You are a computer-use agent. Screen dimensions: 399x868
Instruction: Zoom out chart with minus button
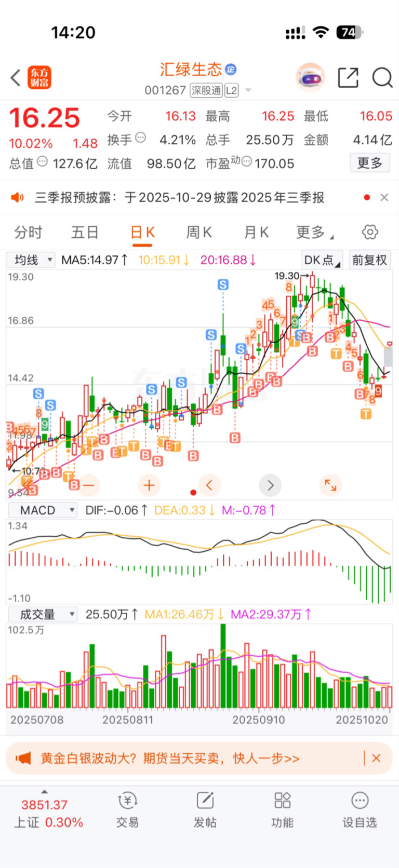88,485
